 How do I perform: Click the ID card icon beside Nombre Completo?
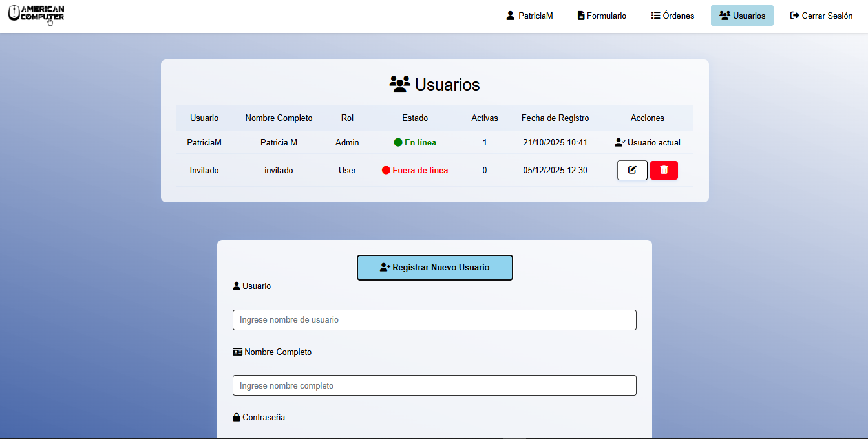tap(237, 352)
